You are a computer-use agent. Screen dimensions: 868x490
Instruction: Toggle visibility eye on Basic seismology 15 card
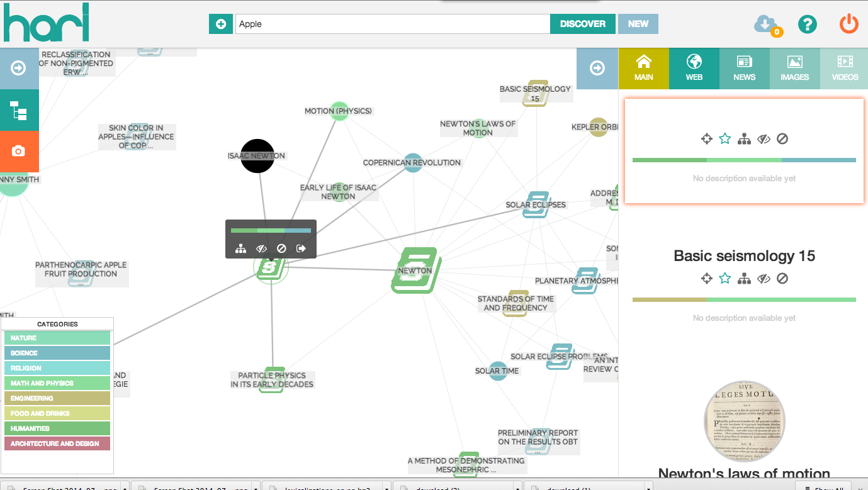(764, 279)
